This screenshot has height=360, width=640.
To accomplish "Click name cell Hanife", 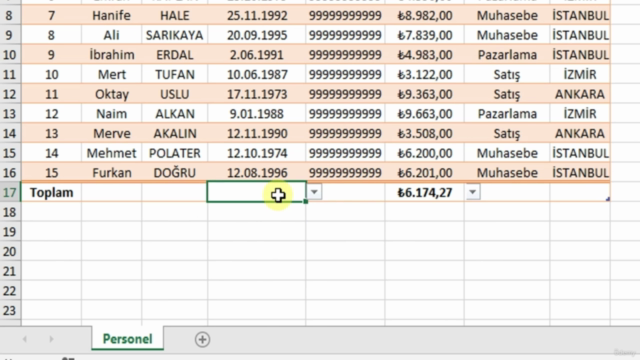I will click(x=111, y=16).
